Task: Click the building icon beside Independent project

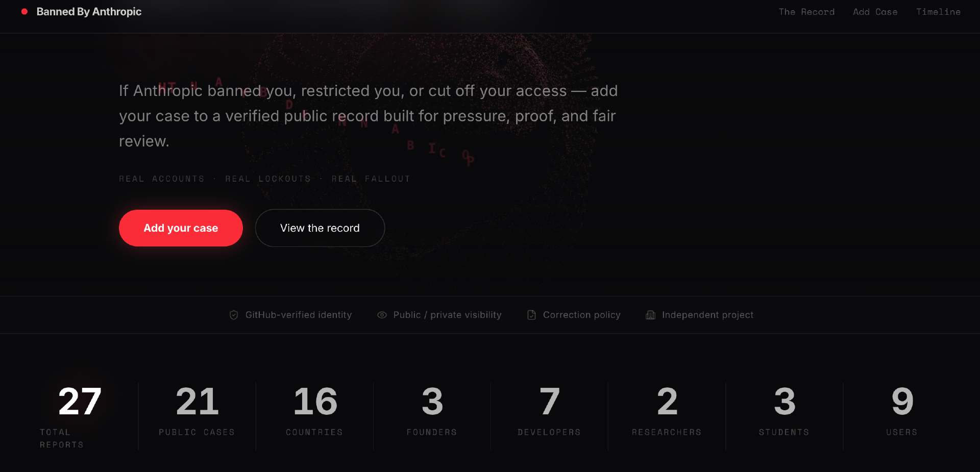Action: 650,315
